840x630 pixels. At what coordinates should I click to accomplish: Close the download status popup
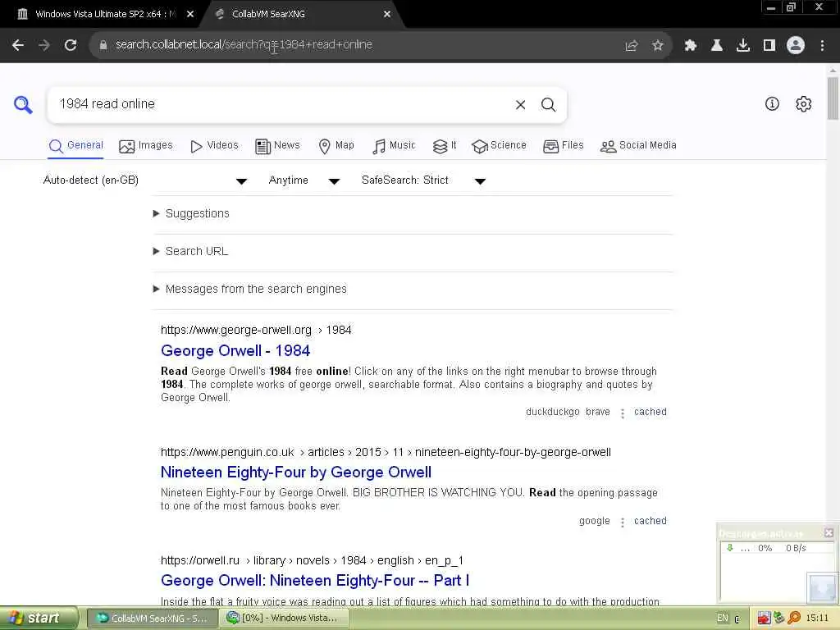coord(829,532)
